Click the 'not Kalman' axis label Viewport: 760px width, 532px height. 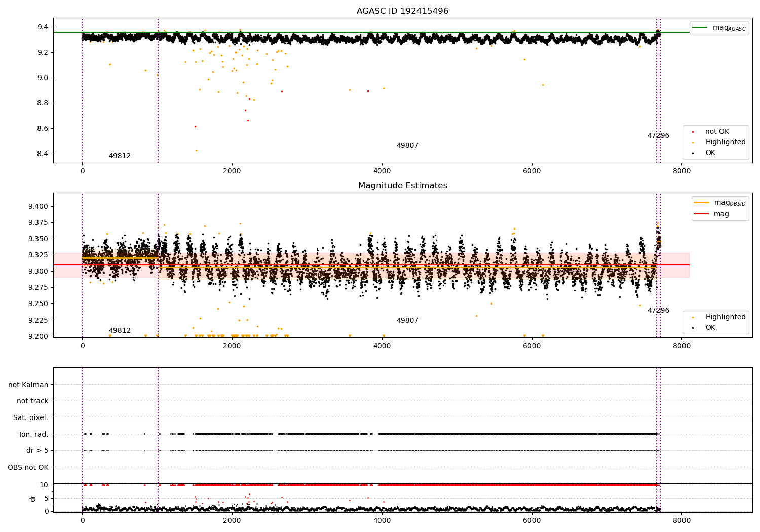(x=28, y=385)
